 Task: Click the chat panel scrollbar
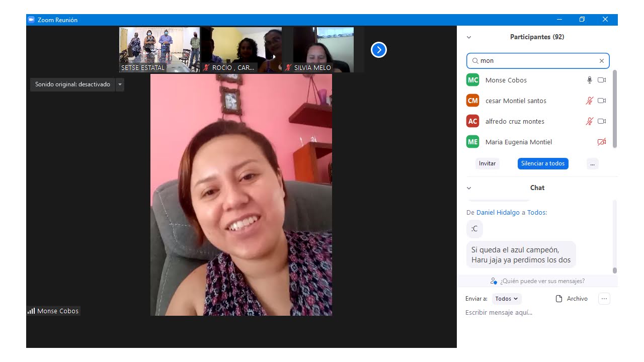614,270
